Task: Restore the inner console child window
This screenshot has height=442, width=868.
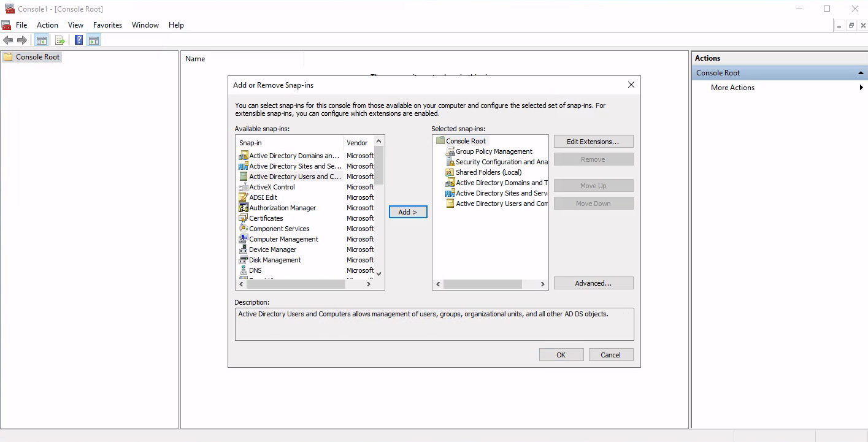Action: coord(851,25)
